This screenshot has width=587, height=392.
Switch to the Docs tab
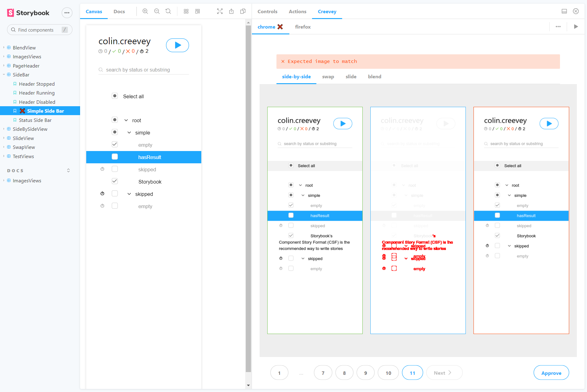tap(119, 11)
